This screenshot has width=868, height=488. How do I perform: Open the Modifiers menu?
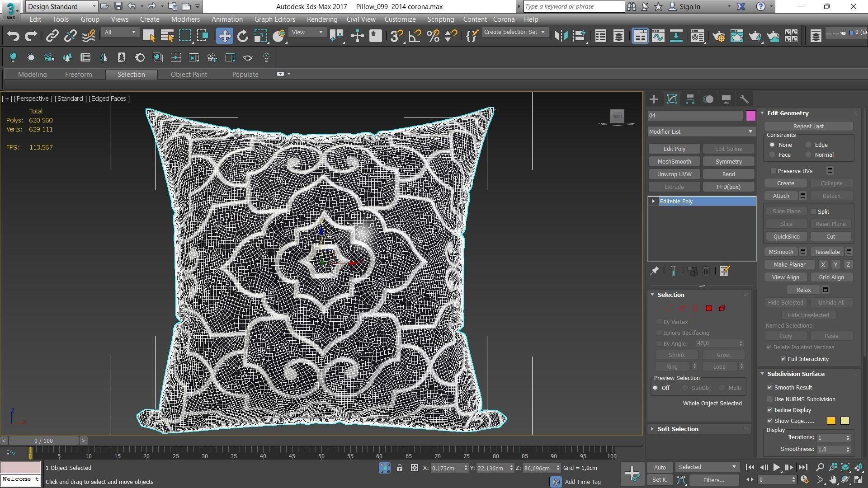[x=185, y=19]
